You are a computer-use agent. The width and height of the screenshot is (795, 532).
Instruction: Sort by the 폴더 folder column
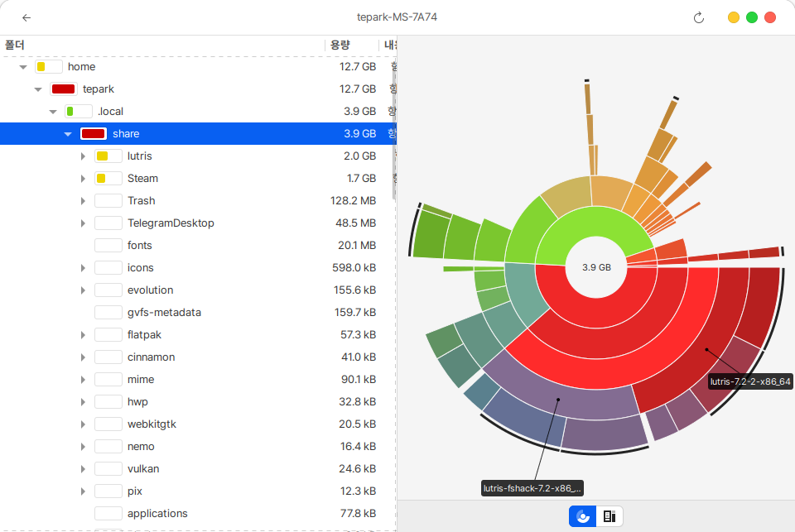[x=15, y=45]
